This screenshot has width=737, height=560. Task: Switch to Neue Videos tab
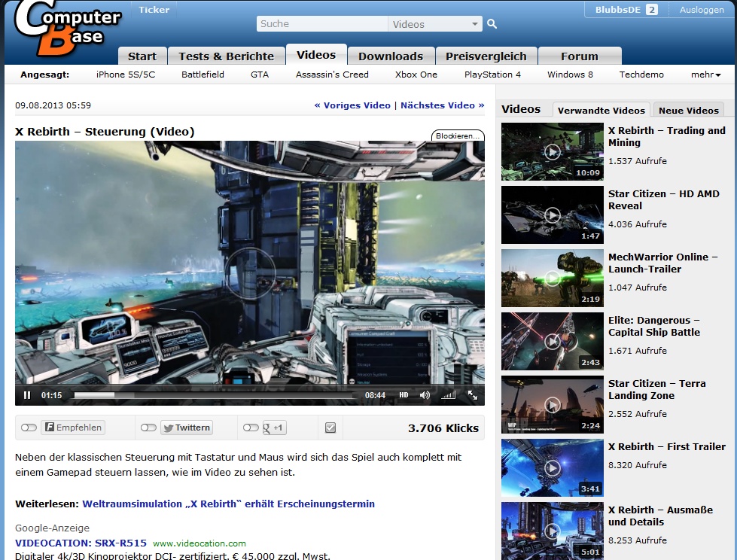689,111
